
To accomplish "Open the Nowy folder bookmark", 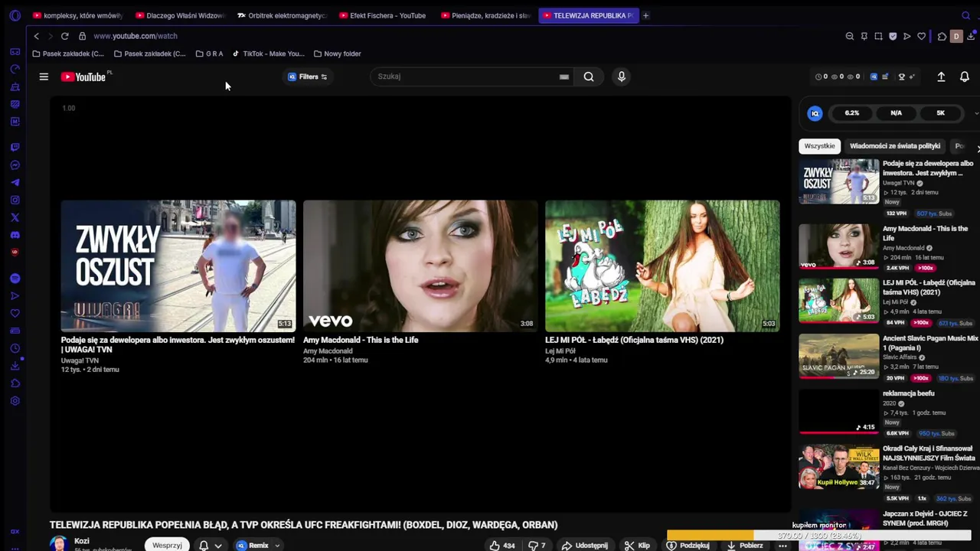I will (337, 54).
